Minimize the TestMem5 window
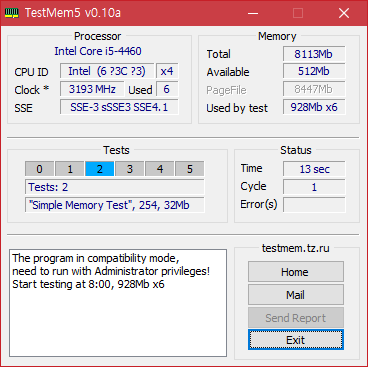Image resolution: width=368 pixels, height=367 pixels. point(253,13)
